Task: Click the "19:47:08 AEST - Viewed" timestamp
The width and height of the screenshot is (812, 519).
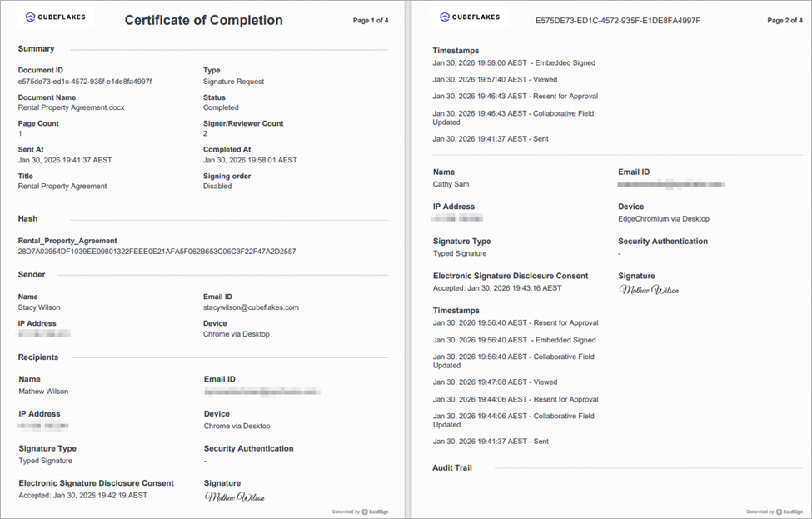Action: point(495,382)
